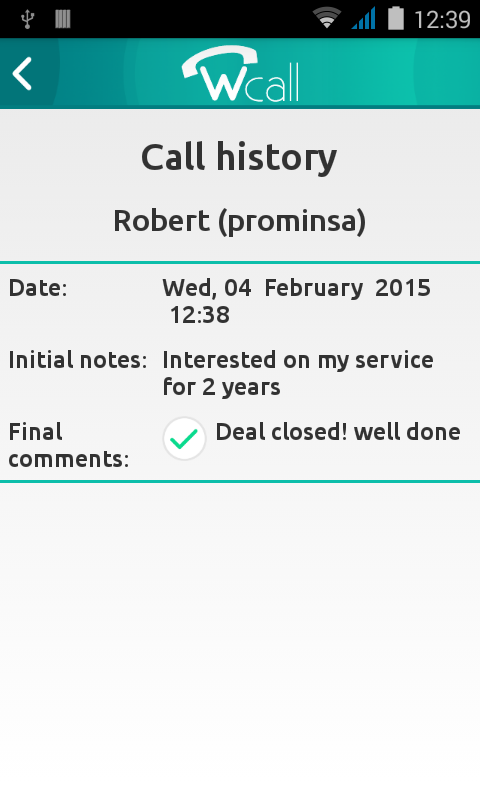The image size is (480, 800).
Task: Select the Call history heading
Action: coord(239,157)
